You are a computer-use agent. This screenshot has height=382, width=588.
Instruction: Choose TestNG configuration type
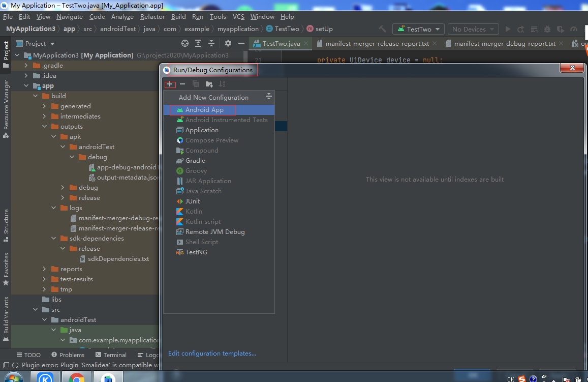point(219,252)
